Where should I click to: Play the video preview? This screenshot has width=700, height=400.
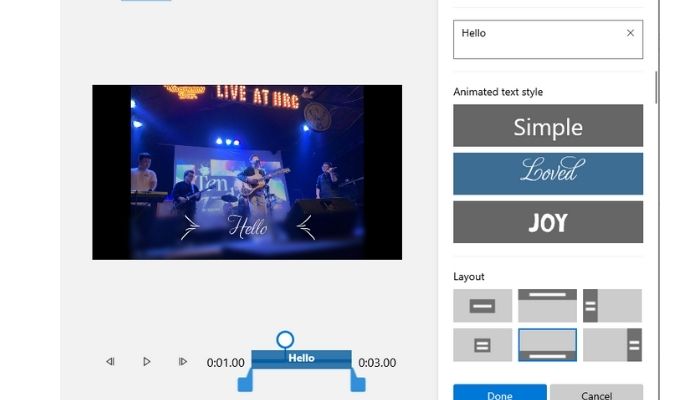pos(147,362)
